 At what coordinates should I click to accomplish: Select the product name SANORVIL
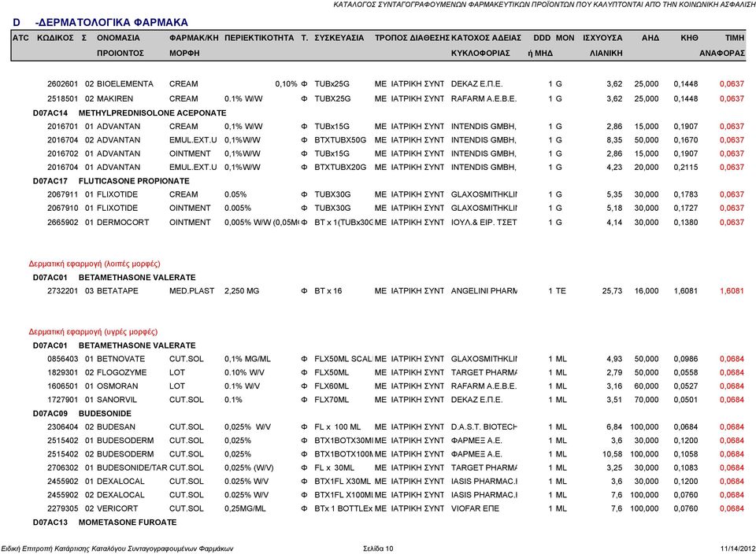click(117, 400)
